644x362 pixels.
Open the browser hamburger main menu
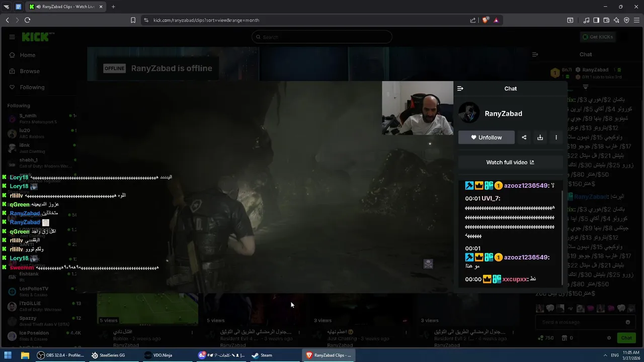[x=636, y=20]
